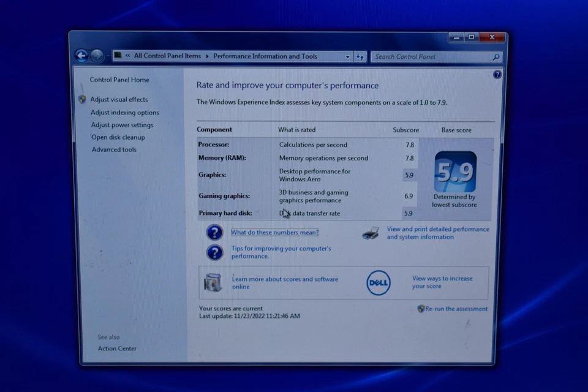Click the search magnifier icon
588x392 pixels.
[x=496, y=57]
